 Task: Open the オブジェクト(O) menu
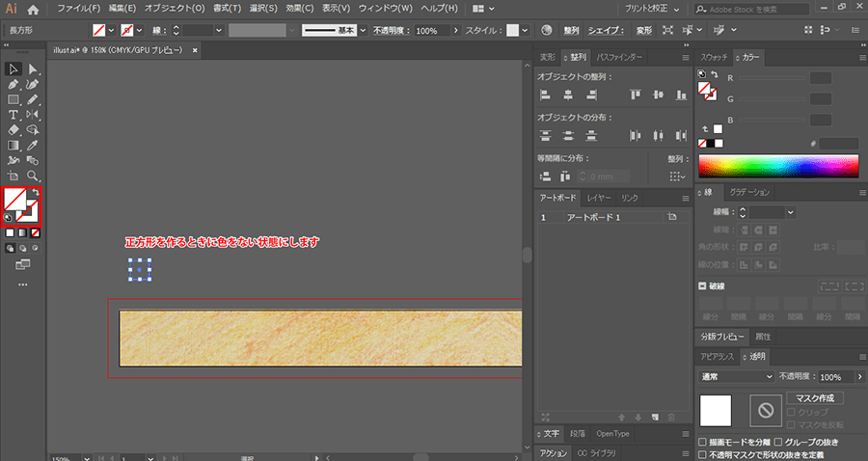point(175,9)
